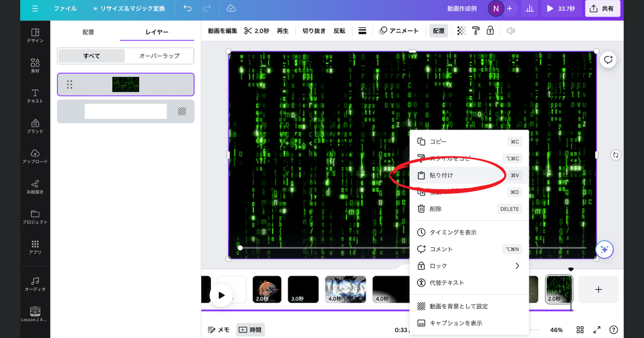Select the white background layer row
The width and height of the screenshot is (644, 338).
tap(126, 111)
